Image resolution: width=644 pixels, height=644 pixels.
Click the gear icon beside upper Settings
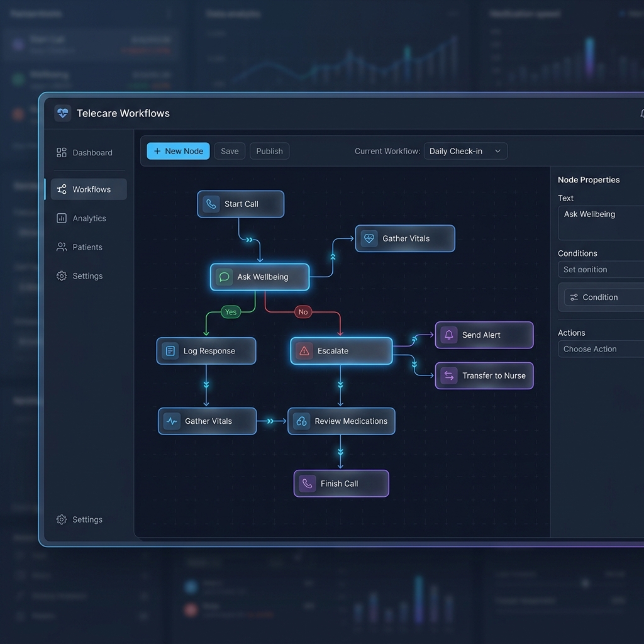click(62, 275)
